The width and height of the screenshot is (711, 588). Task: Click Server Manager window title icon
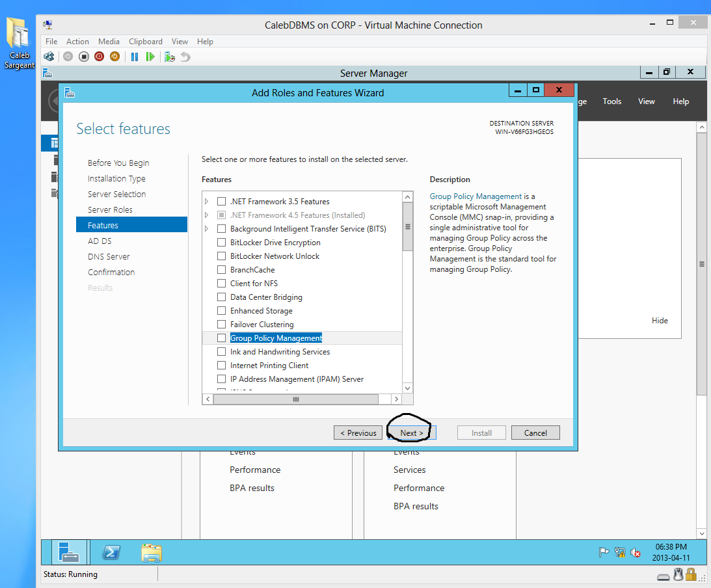pyautogui.click(x=47, y=73)
